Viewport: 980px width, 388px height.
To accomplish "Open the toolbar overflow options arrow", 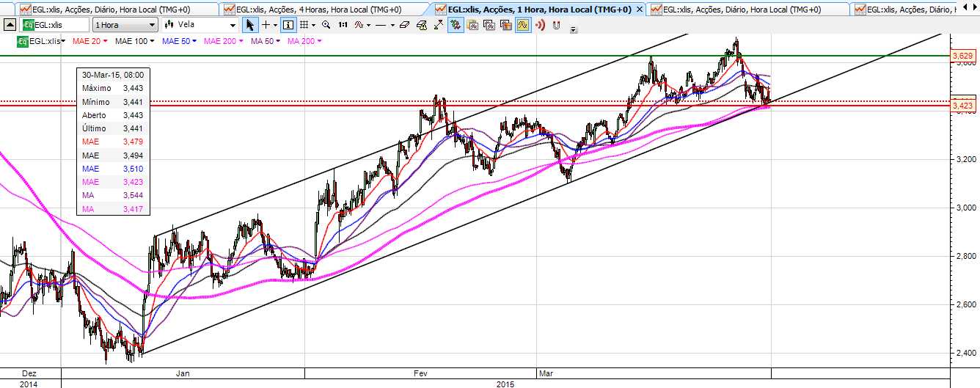I will pyautogui.click(x=574, y=29).
